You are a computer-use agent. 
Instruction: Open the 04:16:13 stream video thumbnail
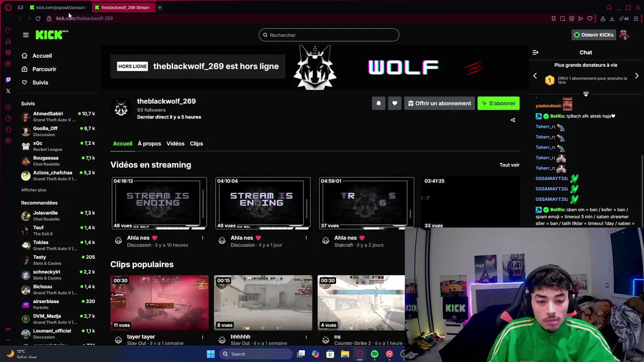(159, 203)
